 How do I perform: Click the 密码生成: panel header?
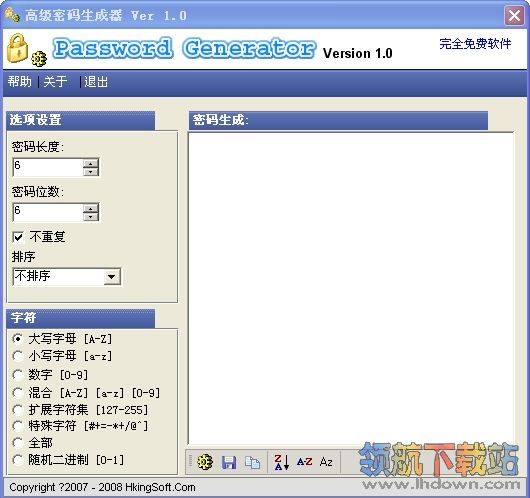[x=338, y=120]
